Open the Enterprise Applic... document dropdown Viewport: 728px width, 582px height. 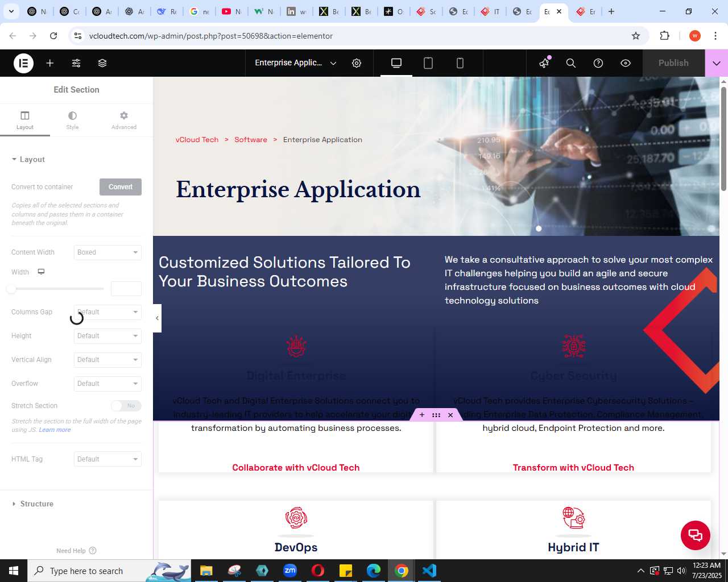[296, 63]
